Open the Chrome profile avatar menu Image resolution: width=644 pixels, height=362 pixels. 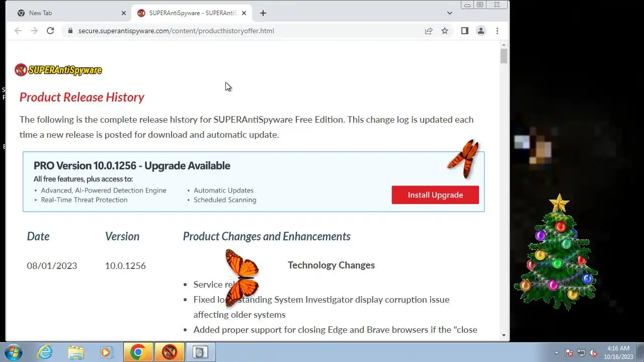coord(481,31)
